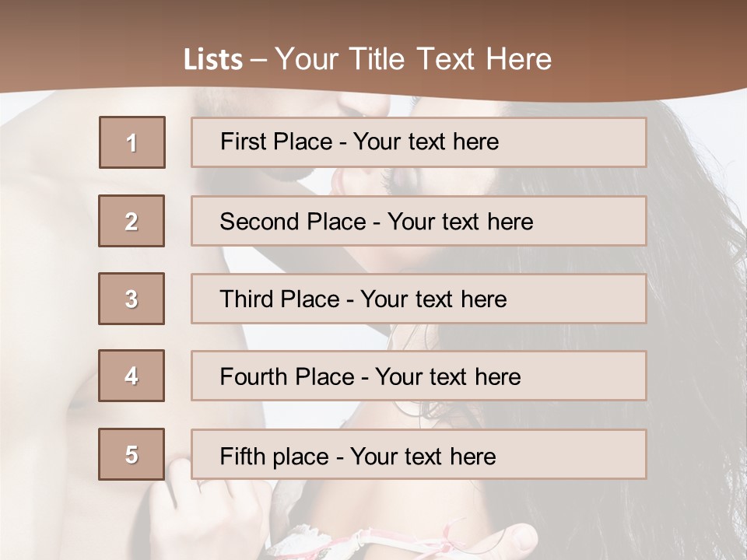Click the 'Third Place - Your text here' box

coord(419,299)
